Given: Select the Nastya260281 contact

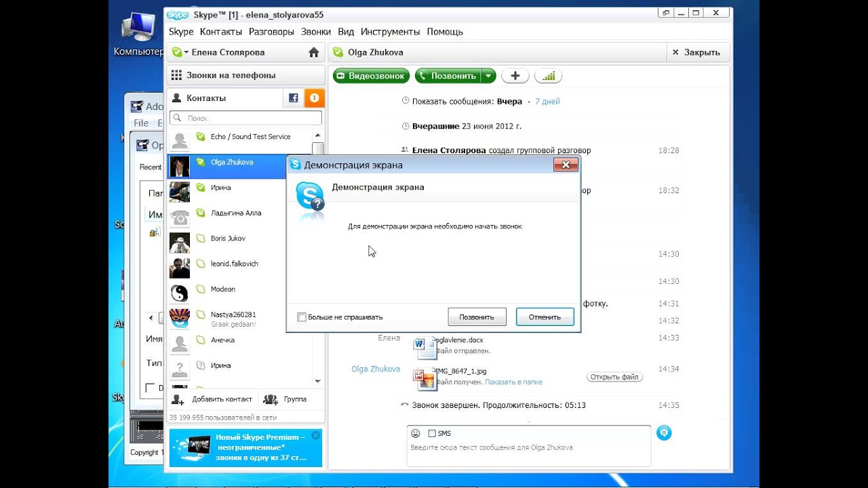Looking at the screenshot, I should 227,318.
